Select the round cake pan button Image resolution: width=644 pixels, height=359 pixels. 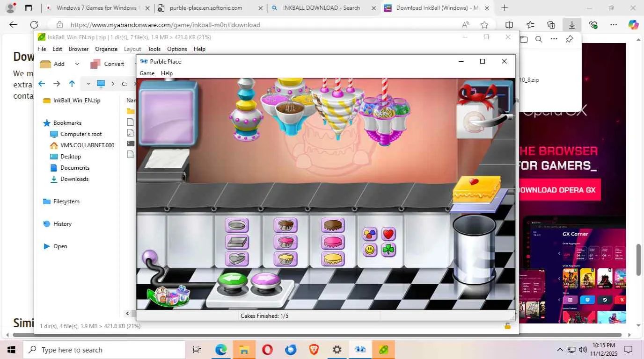[x=237, y=225]
